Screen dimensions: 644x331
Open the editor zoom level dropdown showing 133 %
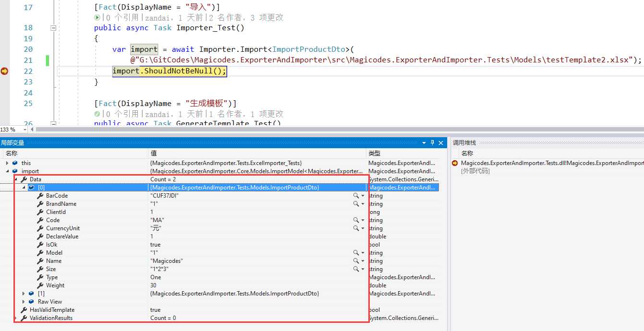tap(24, 130)
